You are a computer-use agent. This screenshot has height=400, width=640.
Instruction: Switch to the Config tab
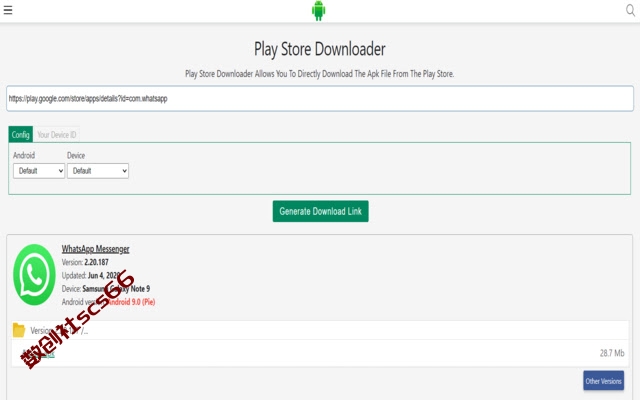(x=20, y=134)
